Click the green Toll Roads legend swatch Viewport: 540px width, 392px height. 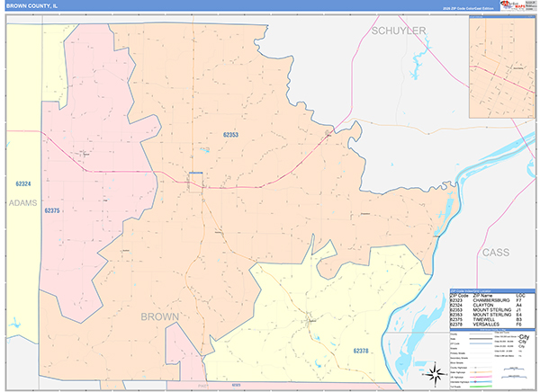(x=481, y=387)
